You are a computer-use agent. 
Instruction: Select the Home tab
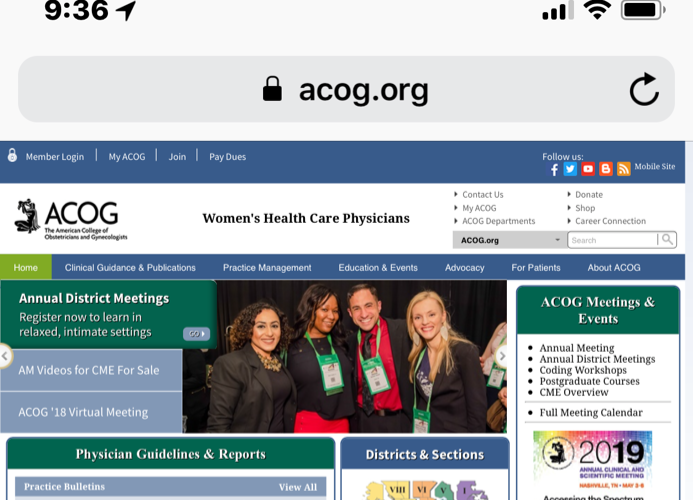click(x=26, y=267)
